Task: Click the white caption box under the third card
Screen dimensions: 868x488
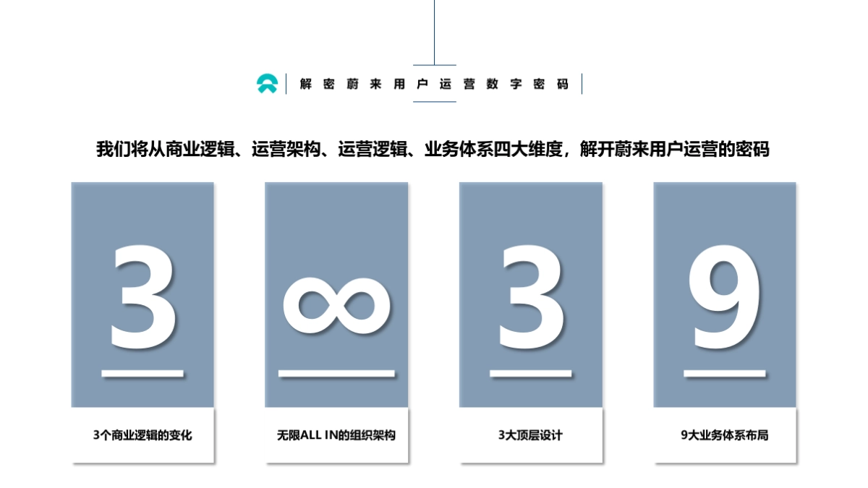Action: tap(532, 434)
